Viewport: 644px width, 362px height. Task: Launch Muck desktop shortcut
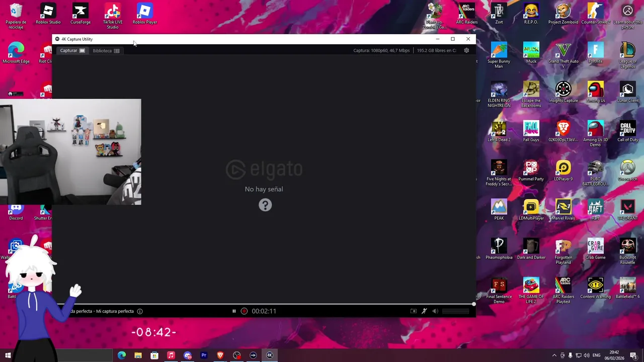(x=531, y=53)
